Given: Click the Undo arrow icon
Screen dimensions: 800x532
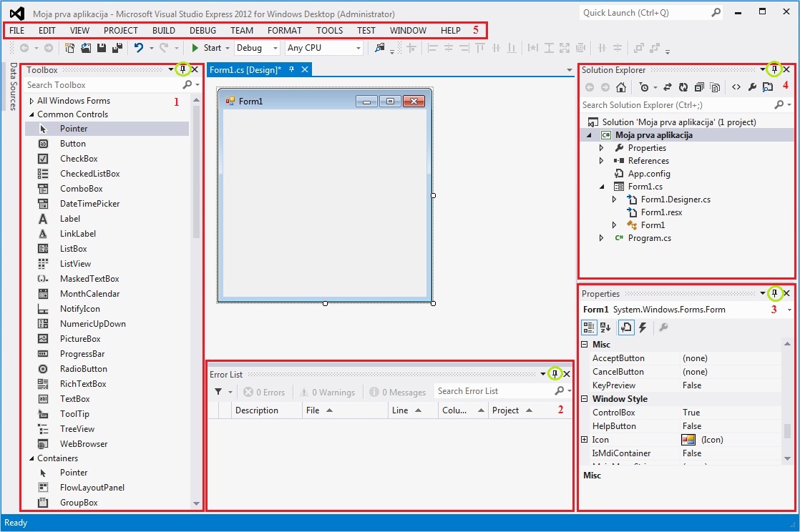Looking at the screenshot, I should (x=139, y=48).
